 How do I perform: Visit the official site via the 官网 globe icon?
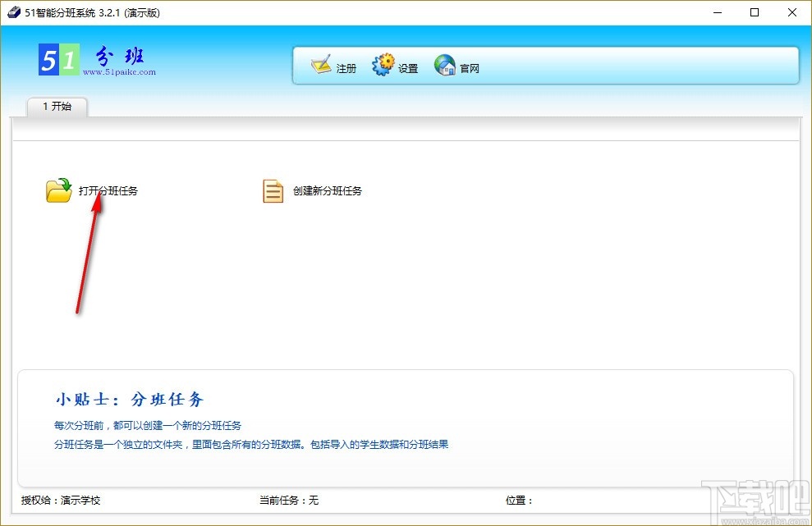(444, 64)
